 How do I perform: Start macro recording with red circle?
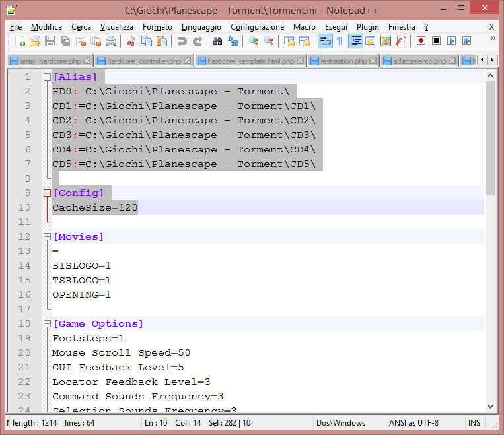coord(421,41)
